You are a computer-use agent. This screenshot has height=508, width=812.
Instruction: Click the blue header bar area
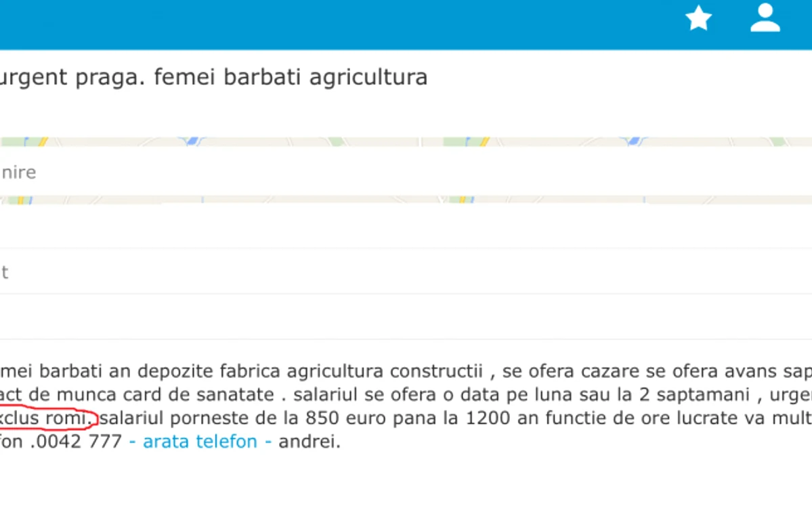[x=337, y=24]
